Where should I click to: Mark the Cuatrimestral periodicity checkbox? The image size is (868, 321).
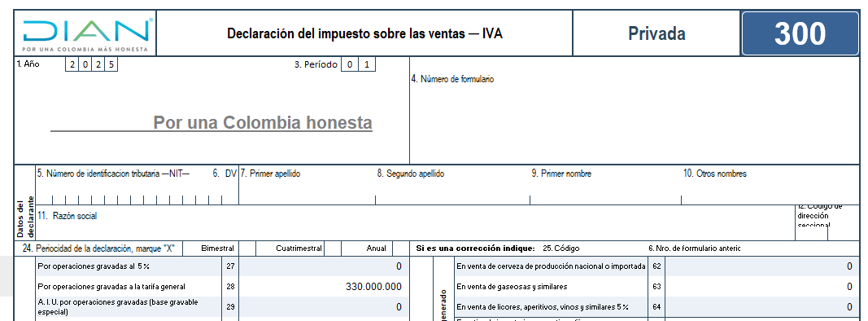[332, 248]
